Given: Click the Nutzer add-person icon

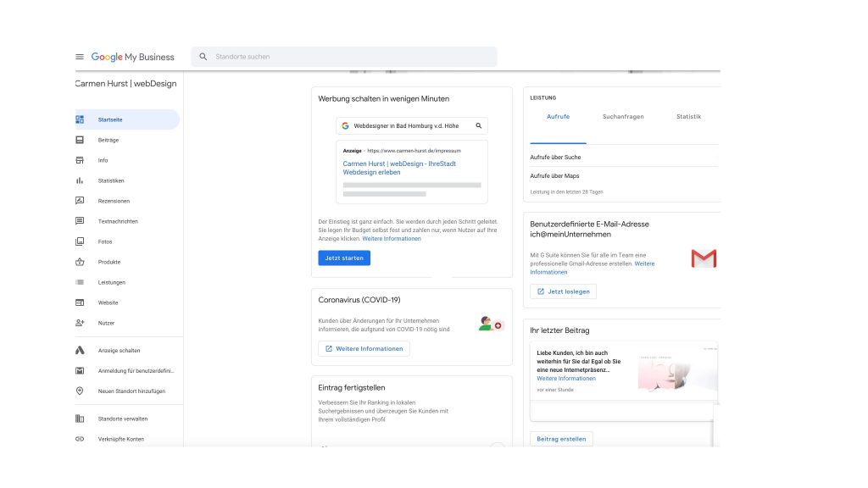Looking at the screenshot, I should 80,323.
